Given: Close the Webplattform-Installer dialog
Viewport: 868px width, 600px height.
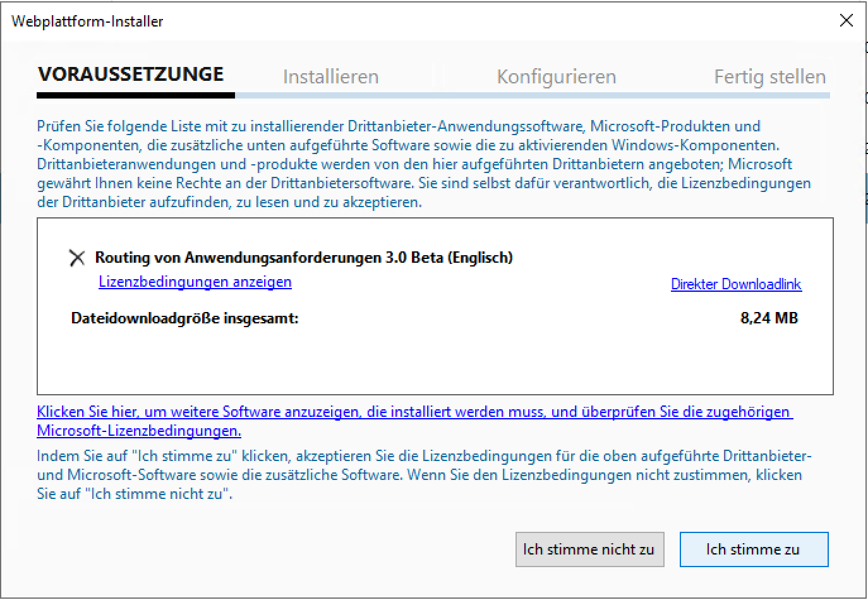Looking at the screenshot, I should tap(846, 21).
